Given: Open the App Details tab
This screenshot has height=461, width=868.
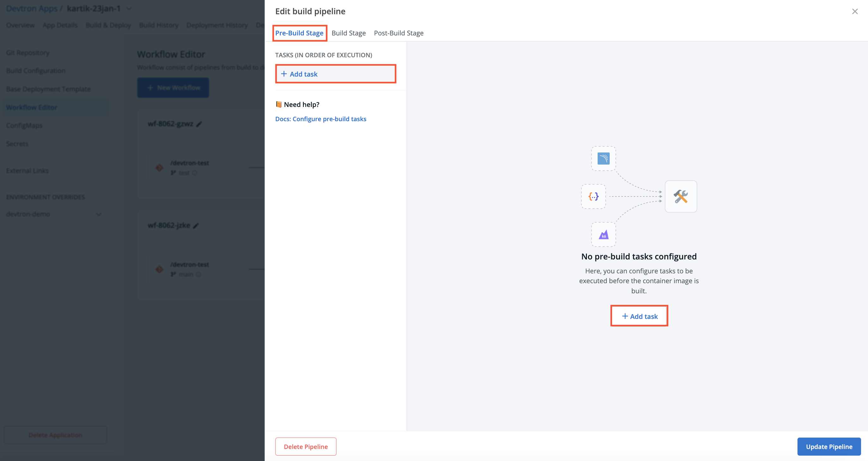Looking at the screenshot, I should (x=60, y=25).
